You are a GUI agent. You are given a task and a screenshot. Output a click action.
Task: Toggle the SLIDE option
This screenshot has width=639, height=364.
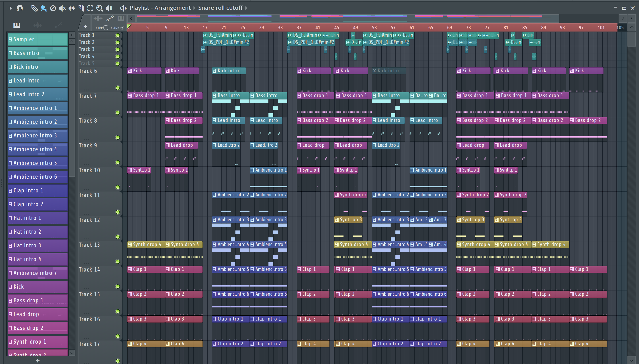point(122,28)
